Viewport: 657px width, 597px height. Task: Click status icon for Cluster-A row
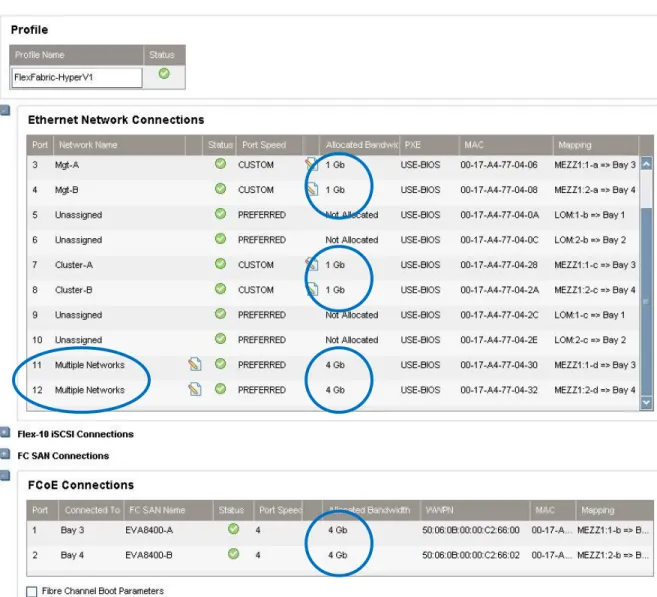(220, 264)
